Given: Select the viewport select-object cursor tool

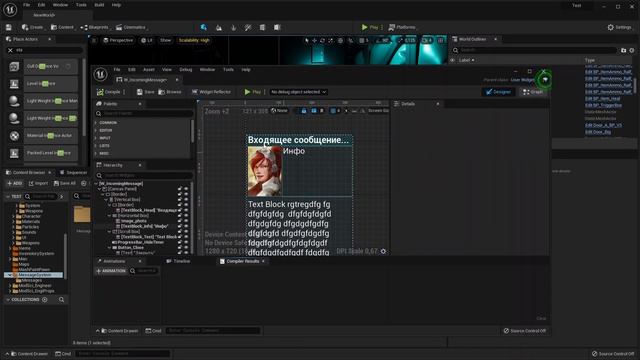Looking at the screenshot, I should coord(307,40).
